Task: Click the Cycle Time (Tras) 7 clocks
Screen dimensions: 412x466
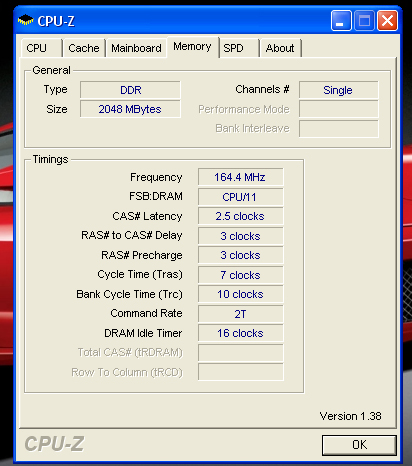Action: [240, 275]
